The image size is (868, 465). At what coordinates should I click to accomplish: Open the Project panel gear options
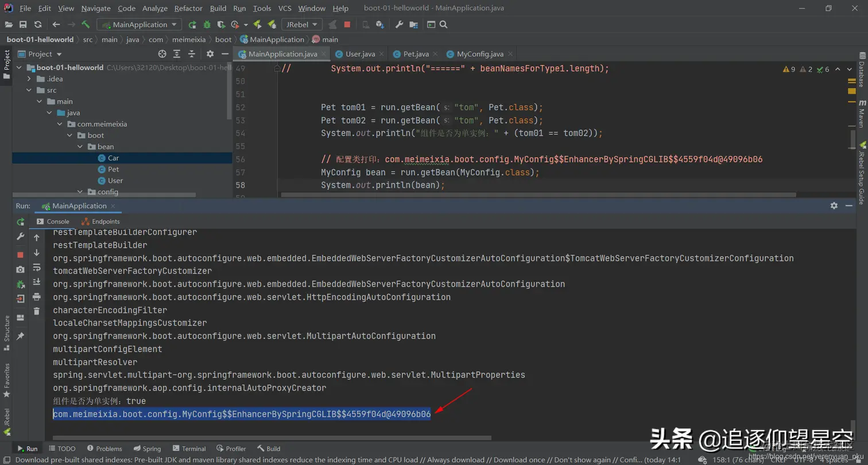coord(210,54)
